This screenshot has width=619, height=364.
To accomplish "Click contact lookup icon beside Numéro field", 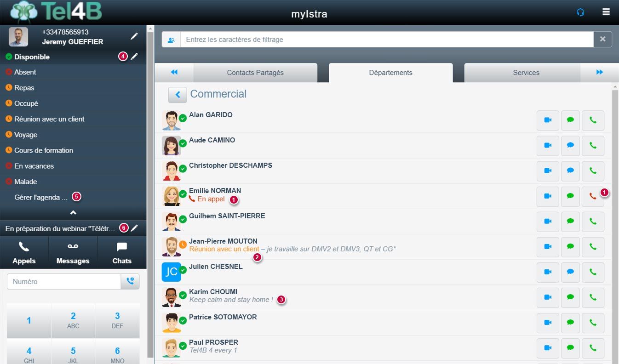I will click(130, 281).
